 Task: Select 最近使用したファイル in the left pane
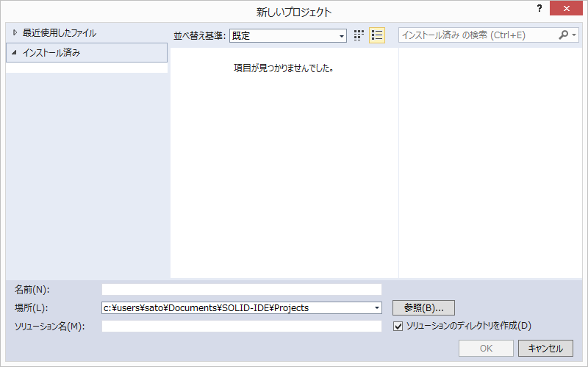[x=59, y=33]
